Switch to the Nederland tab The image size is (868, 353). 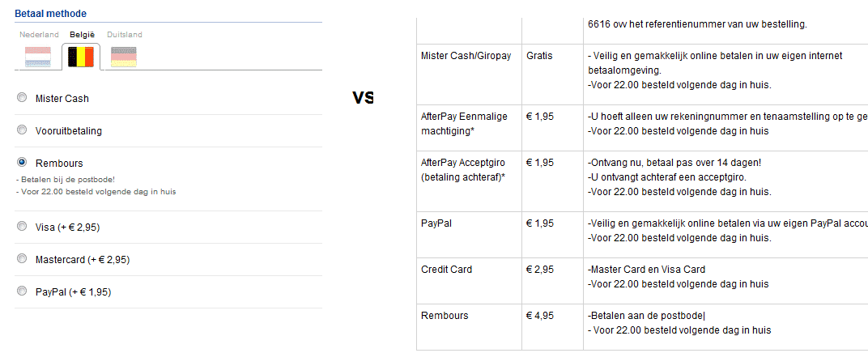(x=39, y=35)
